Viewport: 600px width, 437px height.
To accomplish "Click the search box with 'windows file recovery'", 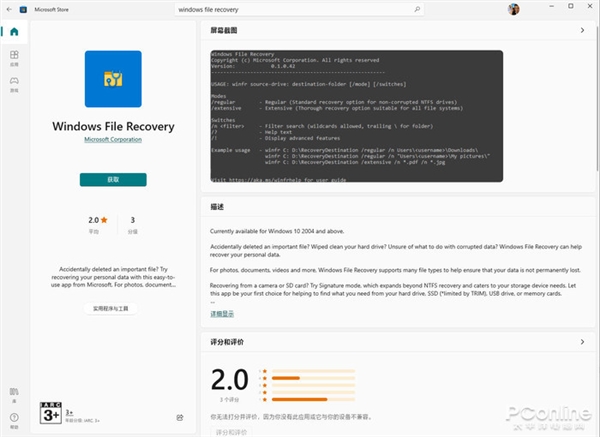I will tap(299, 10).
